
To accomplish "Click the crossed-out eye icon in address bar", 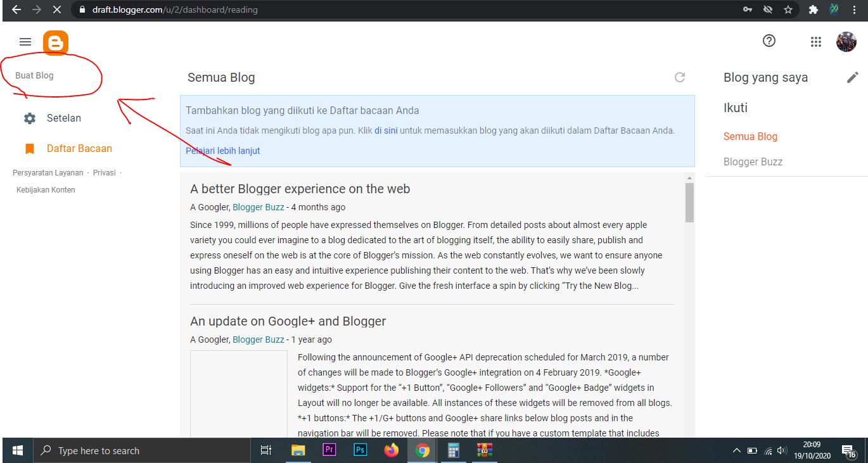I will [x=768, y=10].
